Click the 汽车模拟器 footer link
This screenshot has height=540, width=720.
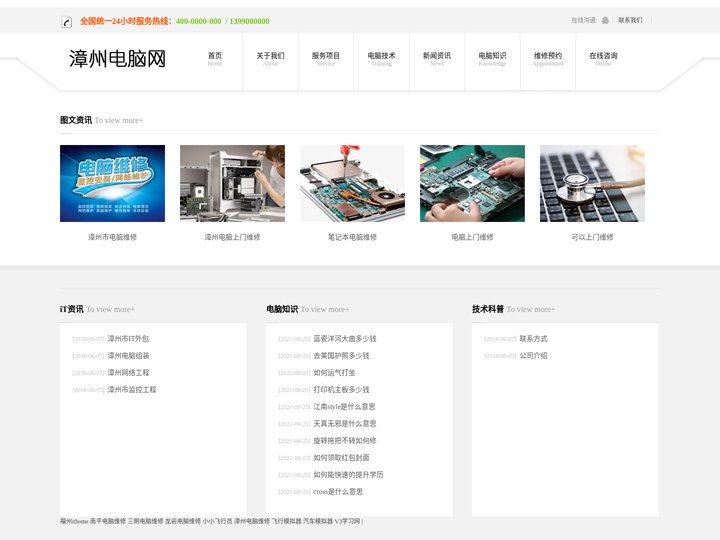coord(318,521)
